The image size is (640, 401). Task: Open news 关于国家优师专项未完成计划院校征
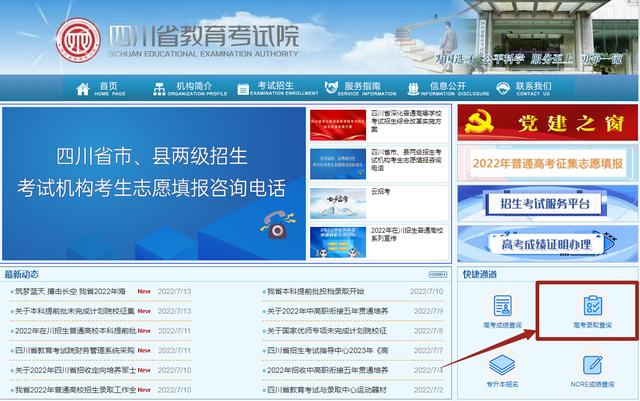[327, 330]
